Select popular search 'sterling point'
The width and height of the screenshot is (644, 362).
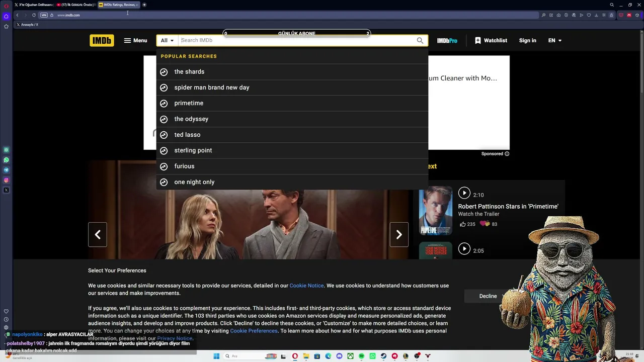[292, 150]
